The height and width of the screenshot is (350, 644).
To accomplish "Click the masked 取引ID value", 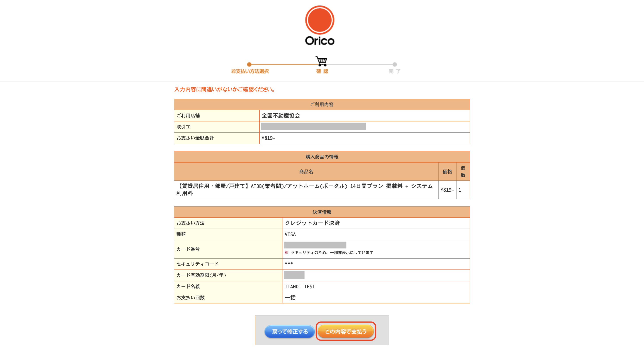I will coord(313,126).
